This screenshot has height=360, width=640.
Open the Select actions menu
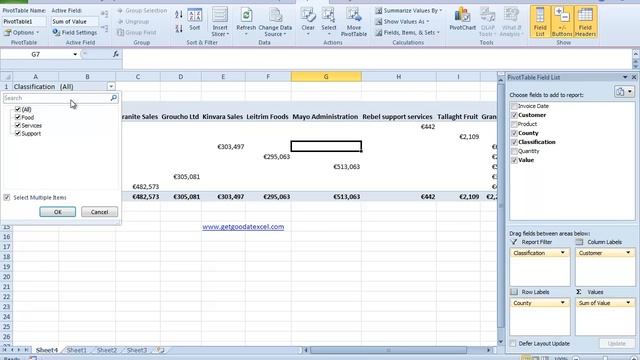[x=329, y=21]
